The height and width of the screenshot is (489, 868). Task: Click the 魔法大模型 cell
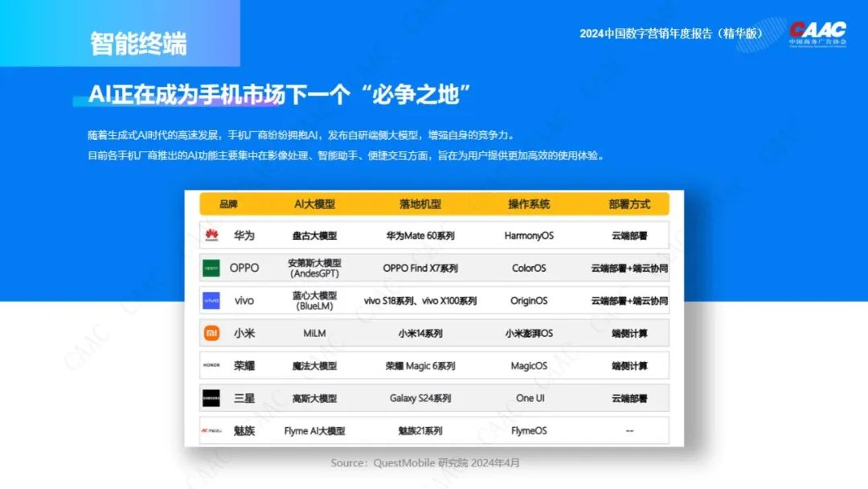pos(314,365)
